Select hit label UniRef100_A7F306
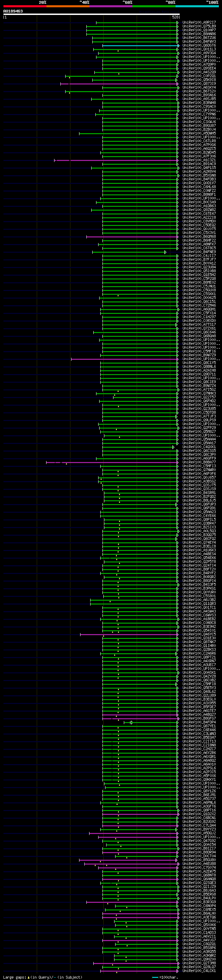The image size is (222, 980). tap(199, 156)
